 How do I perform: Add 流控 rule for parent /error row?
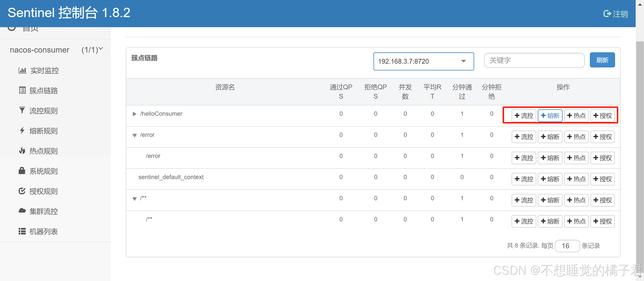(524, 137)
